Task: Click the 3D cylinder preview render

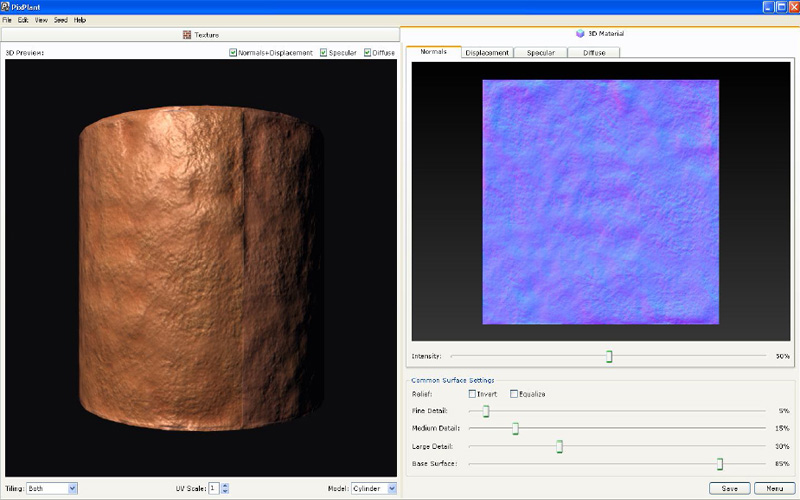Action: [201, 268]
